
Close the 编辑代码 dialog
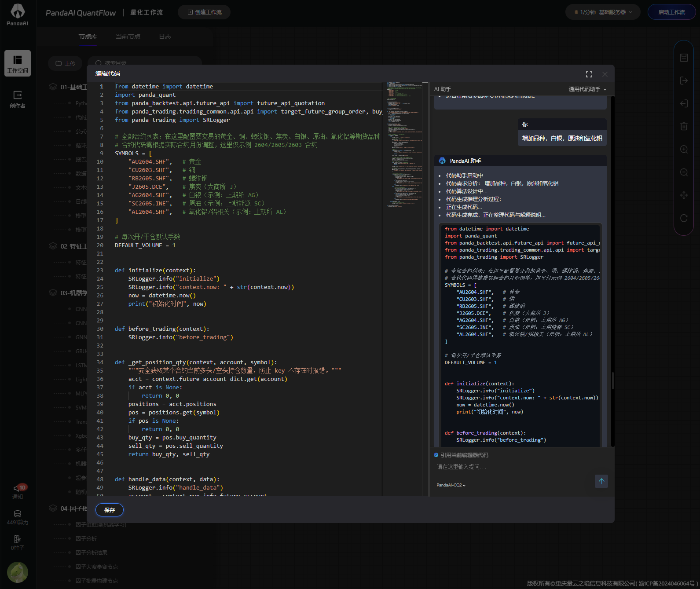tap(605, 74)
